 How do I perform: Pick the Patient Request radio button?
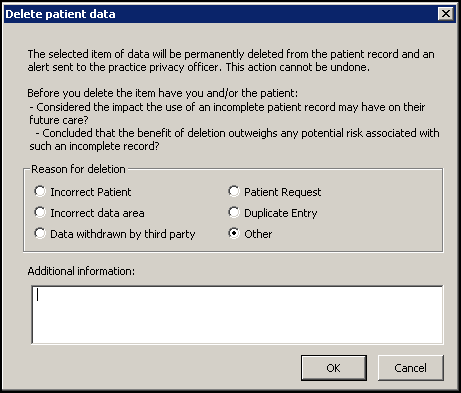(234, 191)
